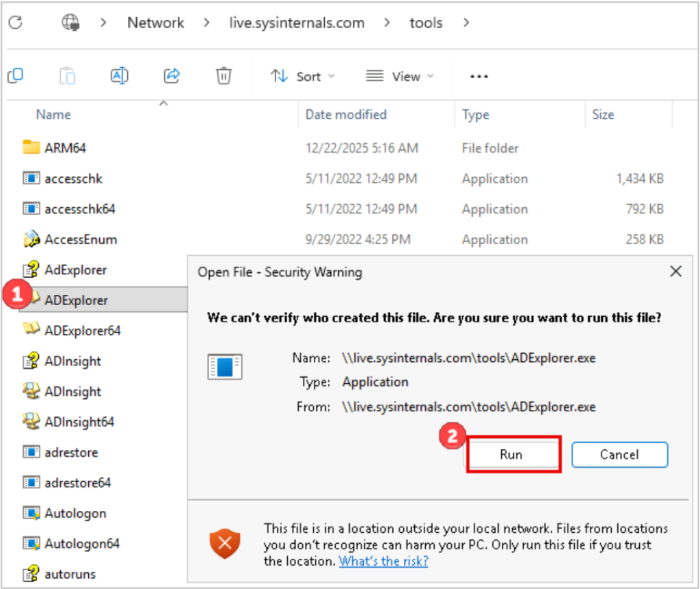Click the Paste clipboard icon
700x589 pixels.
67,76
